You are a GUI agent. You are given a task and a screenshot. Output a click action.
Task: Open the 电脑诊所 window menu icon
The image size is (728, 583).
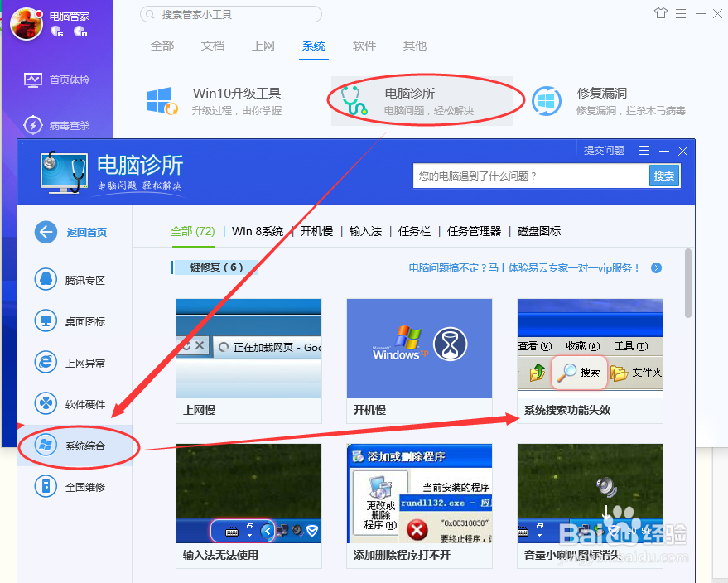[644, 151]
